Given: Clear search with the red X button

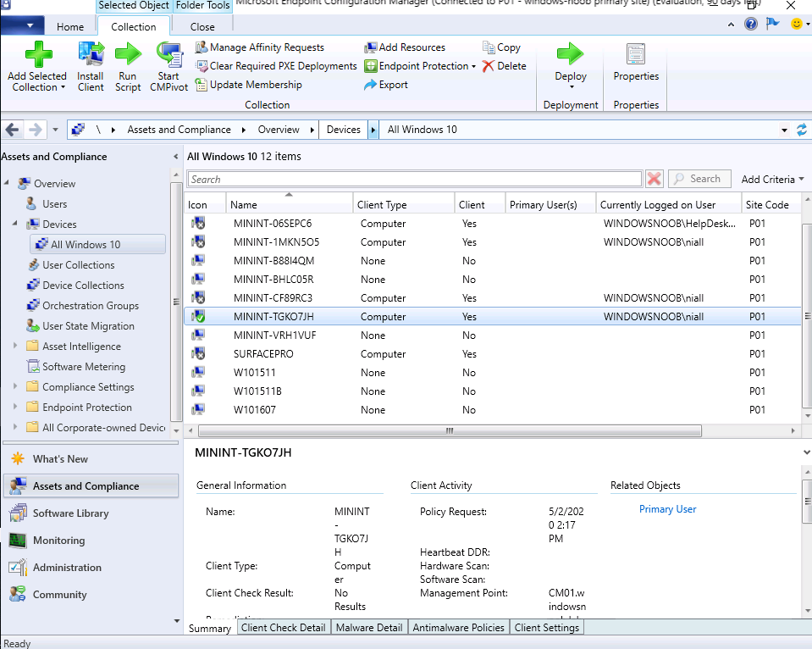Looking at the screenshot, I should (x=654, y=179).
